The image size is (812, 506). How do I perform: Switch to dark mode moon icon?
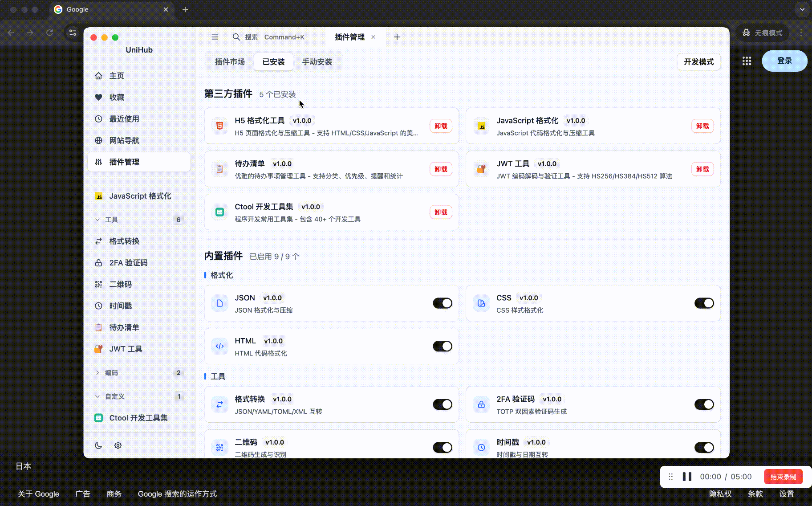pyautogui.click(x=98, y=445)
